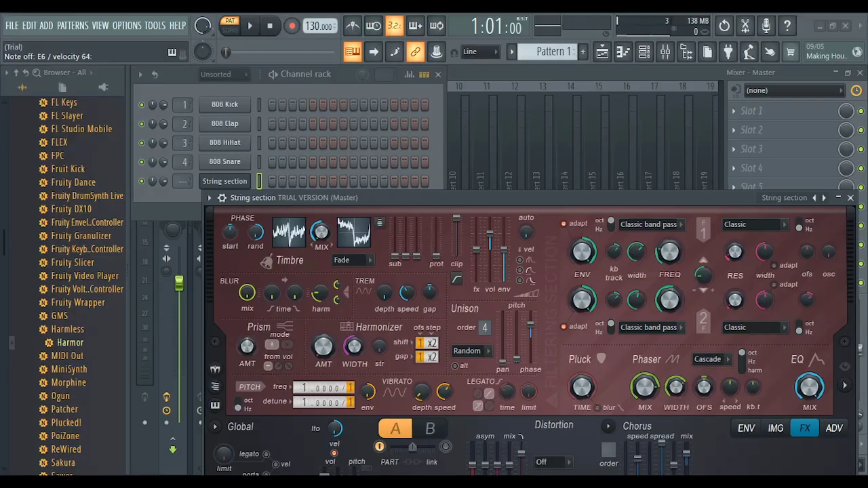
Task: Click the channel rack graph editor icon
Action: 410,75
